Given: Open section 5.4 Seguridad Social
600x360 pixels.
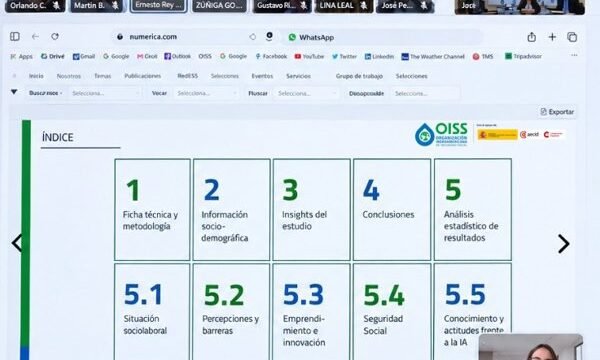Looking at the screenshot, I should [392, 311].
